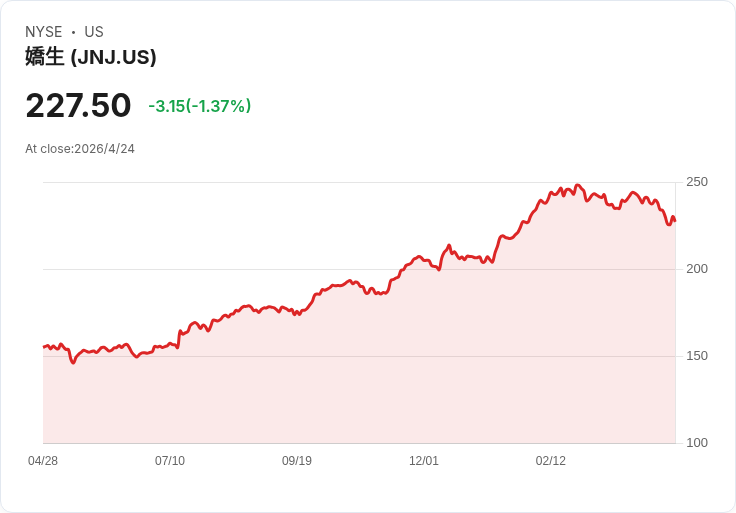The width and height of the screenshot is (736, 513).
Task: Click the 150 y-axis label
Action: click(x=697, y=356)
